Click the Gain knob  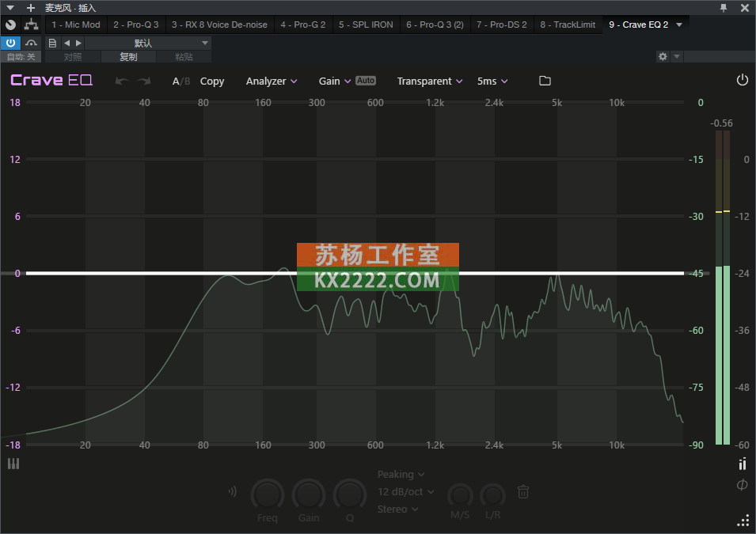click(x=309, y=495)
